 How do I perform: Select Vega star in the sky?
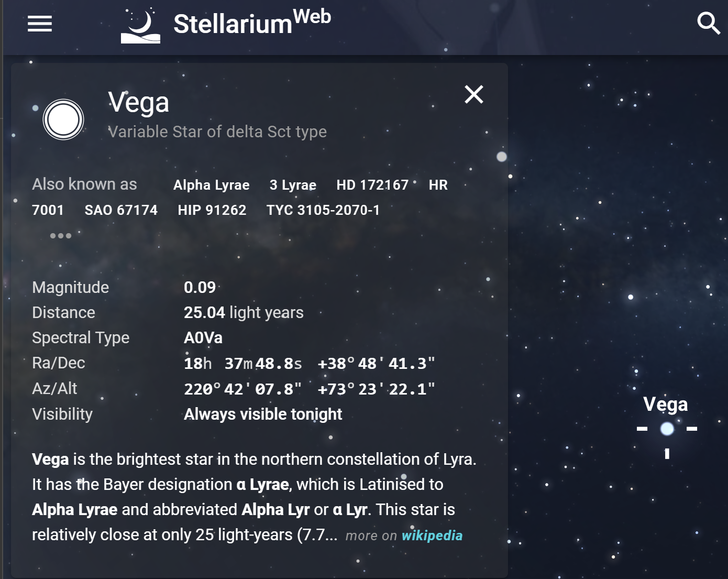point(667,429)
